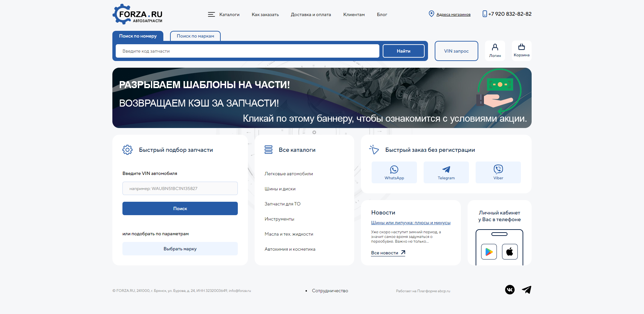
Task: Click the VIN запрос button
Action: click(456, 51)
